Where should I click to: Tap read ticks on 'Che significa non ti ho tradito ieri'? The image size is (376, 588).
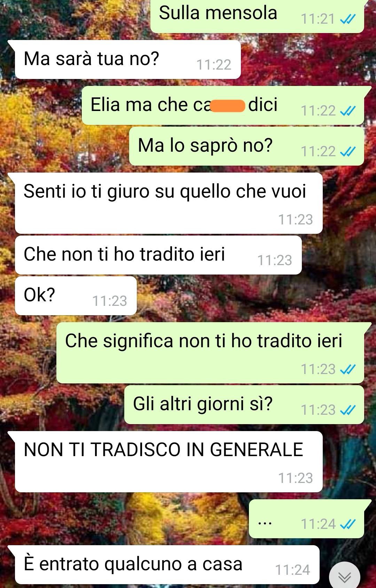click(x=348, y=370)
